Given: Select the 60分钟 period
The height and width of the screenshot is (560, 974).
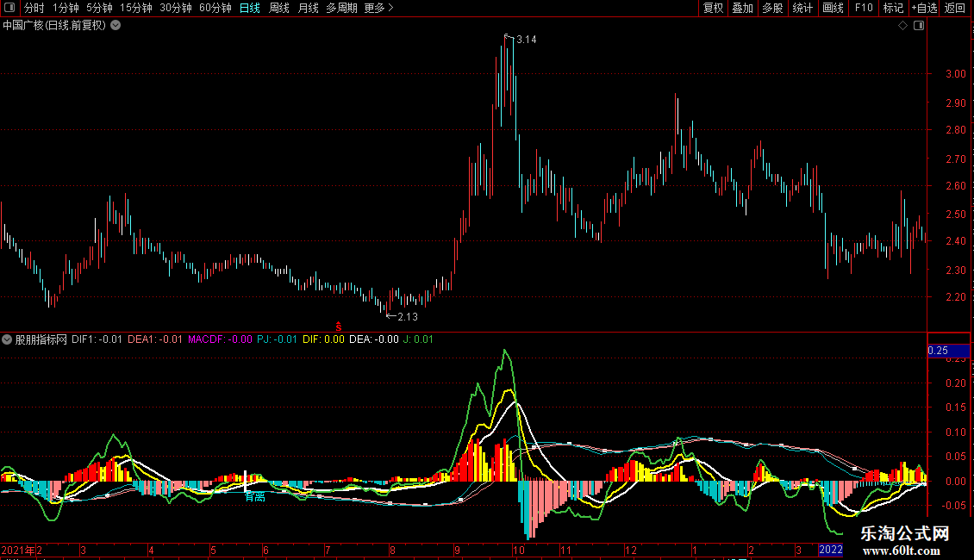Looking at the screenshot, I should (x=215, y=8).
